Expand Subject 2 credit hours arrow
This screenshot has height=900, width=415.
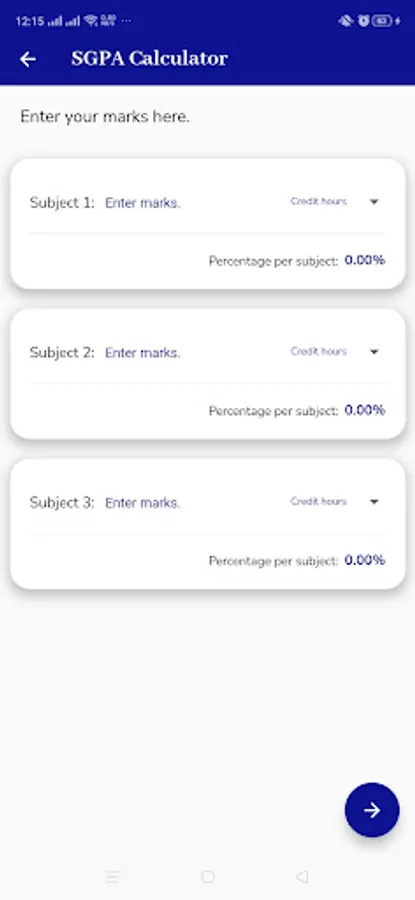374,352
